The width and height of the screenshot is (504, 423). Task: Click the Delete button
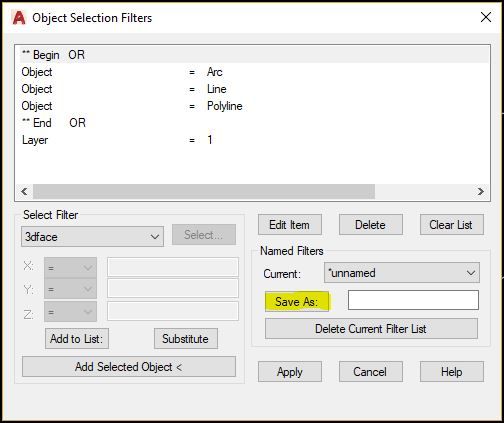pos(371,225)
